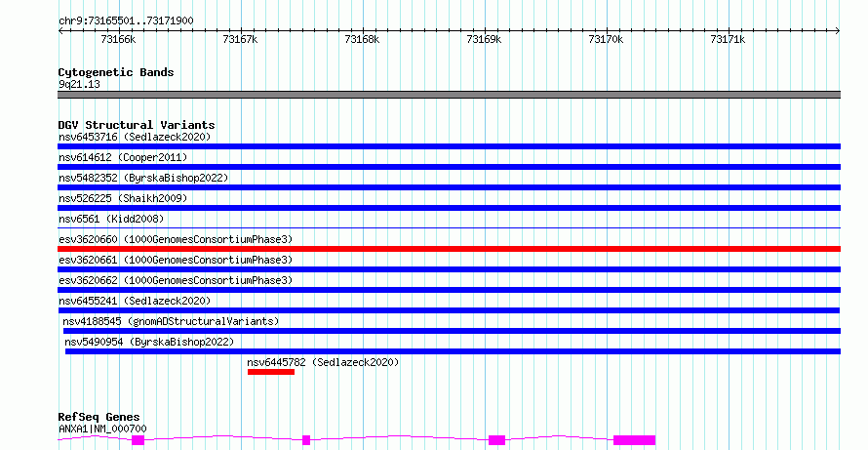Click the nsv5482352 (ByrskaBishop2022) label
868x450 pixels.
click(143, 178)
